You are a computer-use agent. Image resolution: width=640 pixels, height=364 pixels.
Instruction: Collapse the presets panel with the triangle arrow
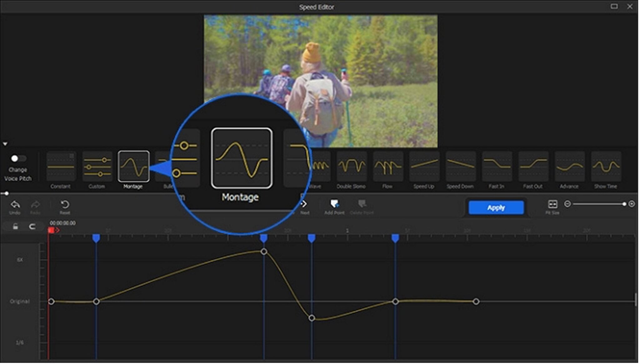pyautogui.click(x=5, y=144)
